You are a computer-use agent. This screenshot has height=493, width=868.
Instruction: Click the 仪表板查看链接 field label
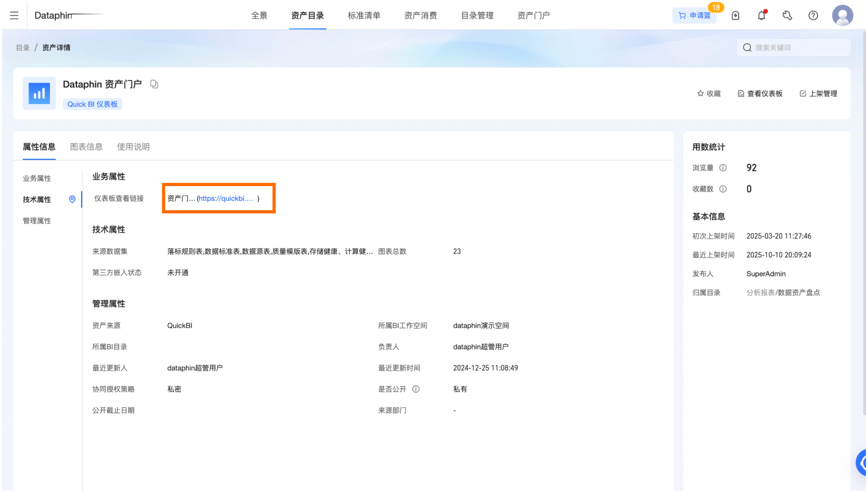119,198
